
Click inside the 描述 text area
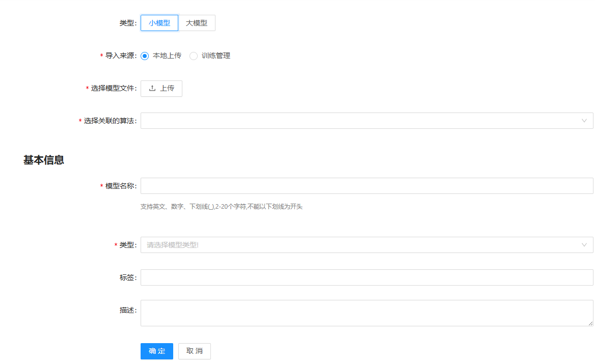366,313
